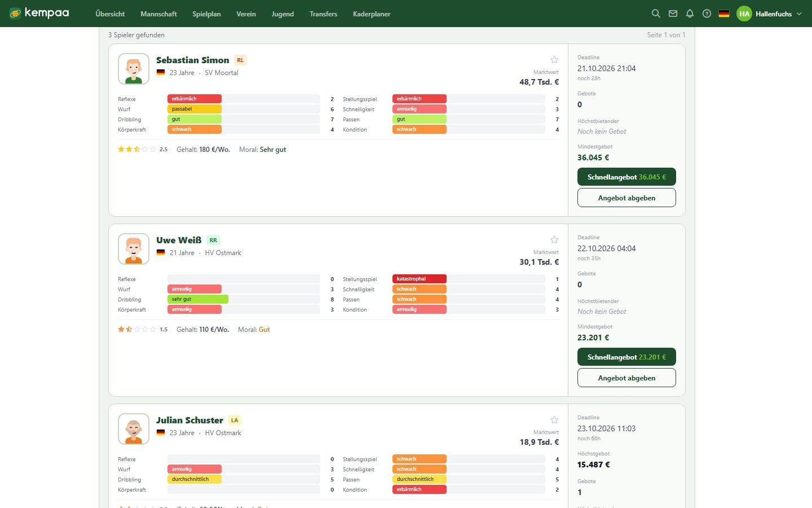The height and width of the screenshot is (508, 812).
Task: Open the help question mark icon
Action: click(707, 14)
